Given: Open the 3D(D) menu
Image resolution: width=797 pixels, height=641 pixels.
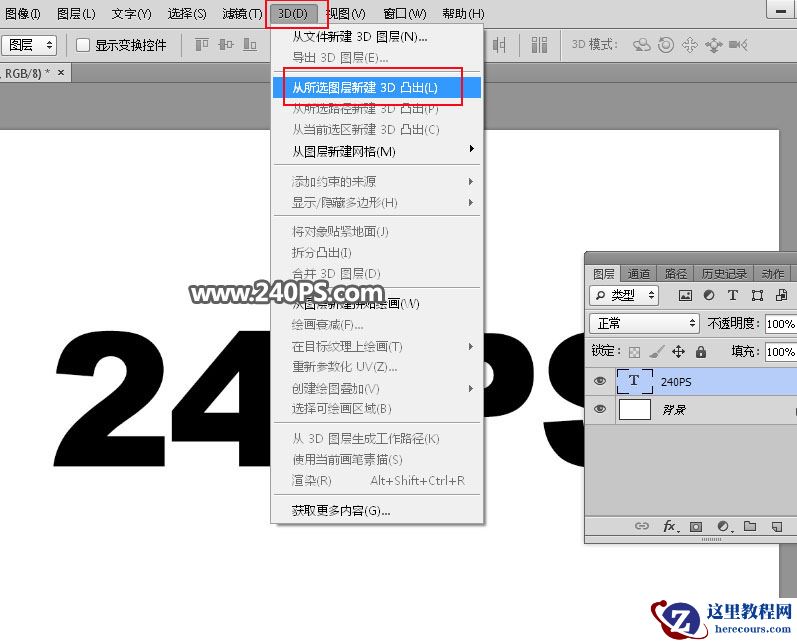Looking at the screenshot, I should [x=293, y=14].
